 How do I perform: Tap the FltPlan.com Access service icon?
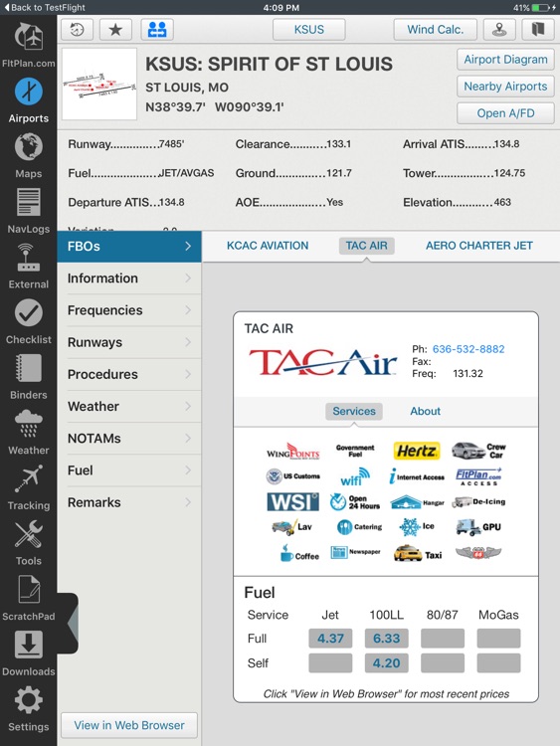[x=478, y=476]
